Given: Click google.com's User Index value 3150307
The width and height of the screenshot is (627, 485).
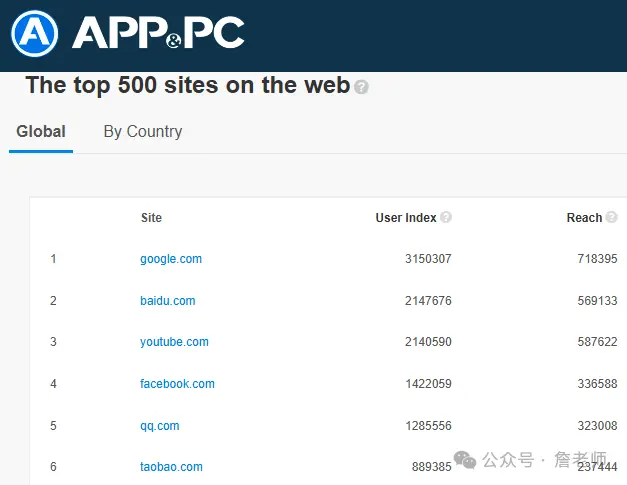Looking at the screenshot, I should point(428,259).
